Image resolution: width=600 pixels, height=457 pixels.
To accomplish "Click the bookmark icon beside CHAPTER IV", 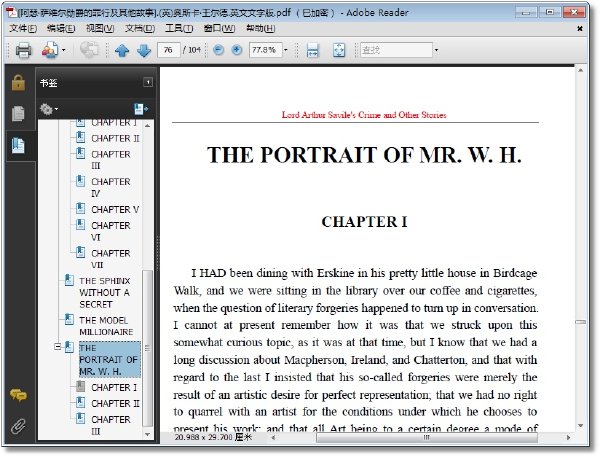I will (80, 181).
